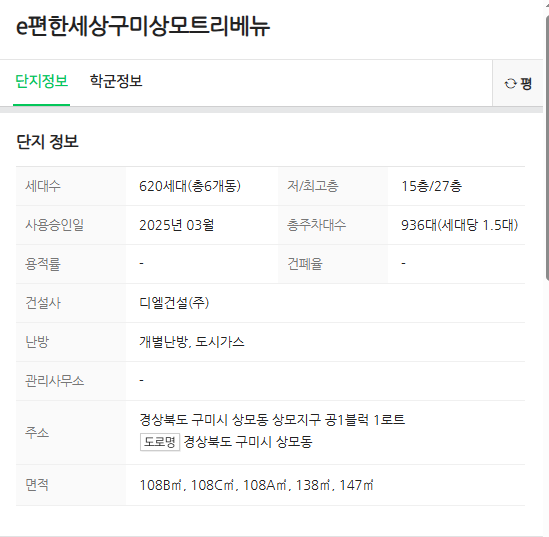
Task: Open the 학군정보 tab
Action: [x=116, y=81]
